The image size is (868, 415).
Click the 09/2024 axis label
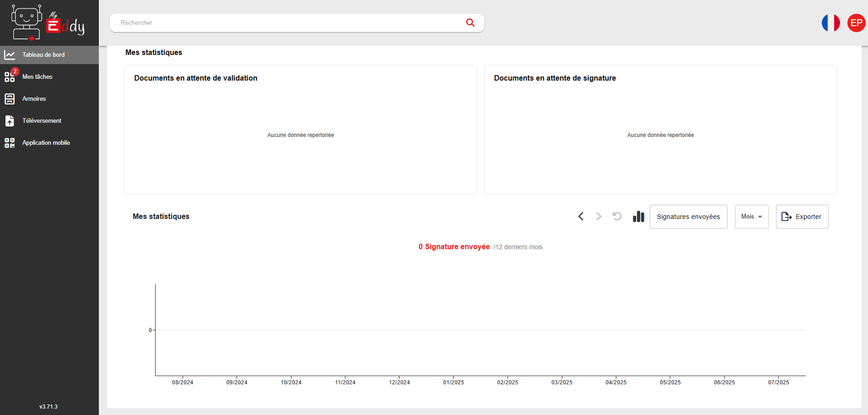237,382
